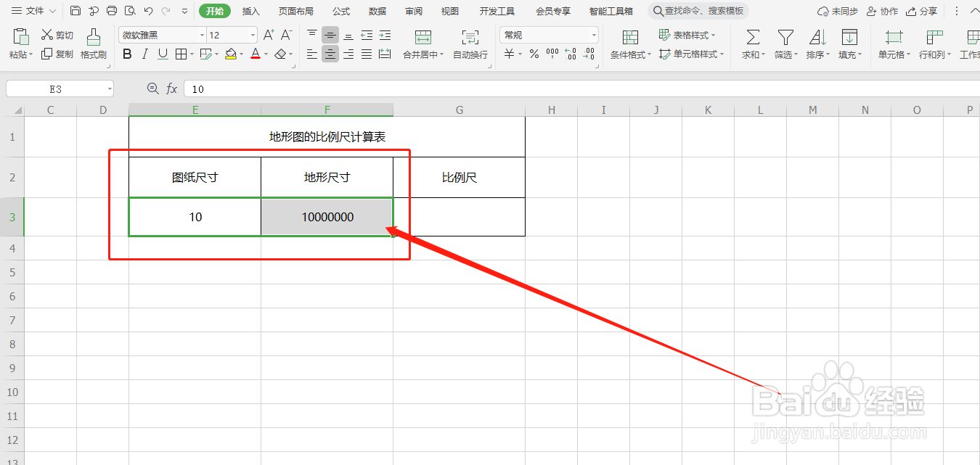Toggle bottom vertical alignment
The height and width of the screenshot is (465, 980).
[348, 35]
